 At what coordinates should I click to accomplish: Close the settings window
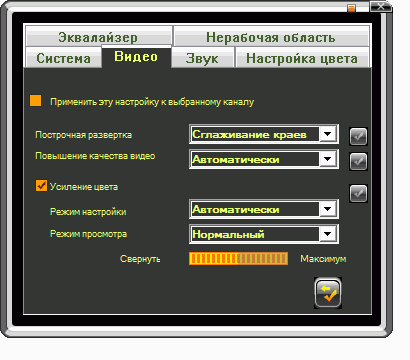click(380, 7)
